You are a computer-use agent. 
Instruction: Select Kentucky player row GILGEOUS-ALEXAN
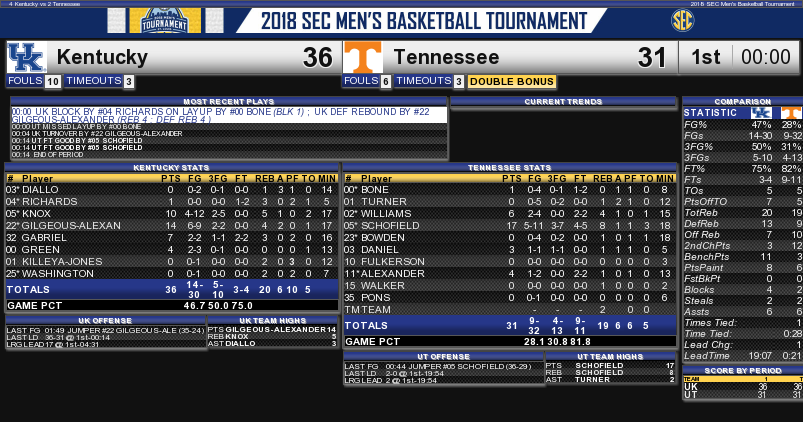pyautogui.click(x=172, y=226)
